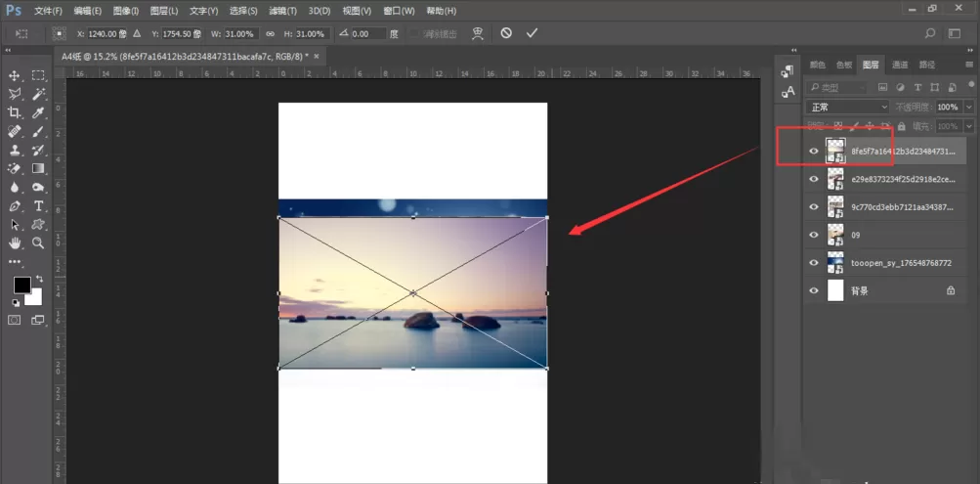This screenshot has height=484, width=980.
Task: Switch to the 通道 panel tab
Action: tap(900, 65)
